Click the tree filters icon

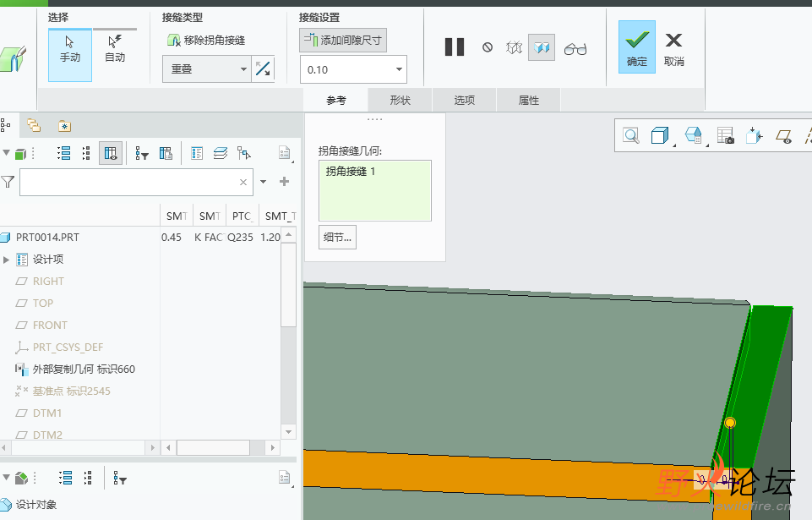(141, 153)
